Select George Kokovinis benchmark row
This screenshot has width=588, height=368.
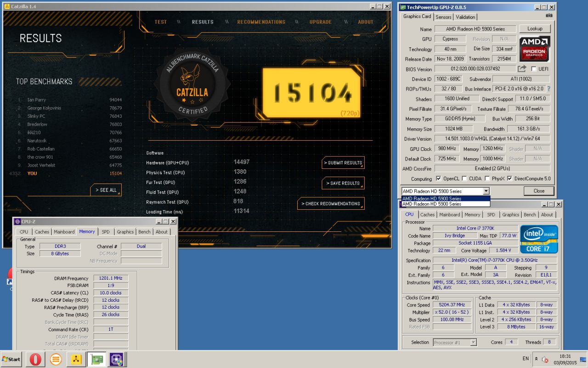[70, 108]
